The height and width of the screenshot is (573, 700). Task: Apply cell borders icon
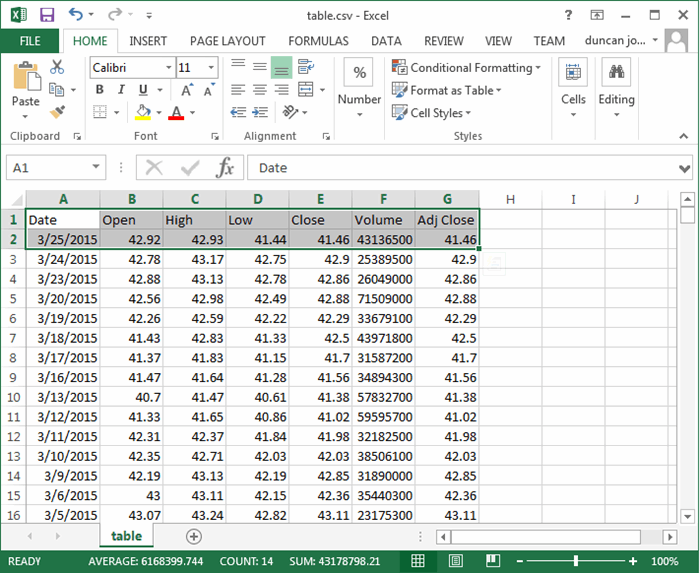[x=100, y=112]
